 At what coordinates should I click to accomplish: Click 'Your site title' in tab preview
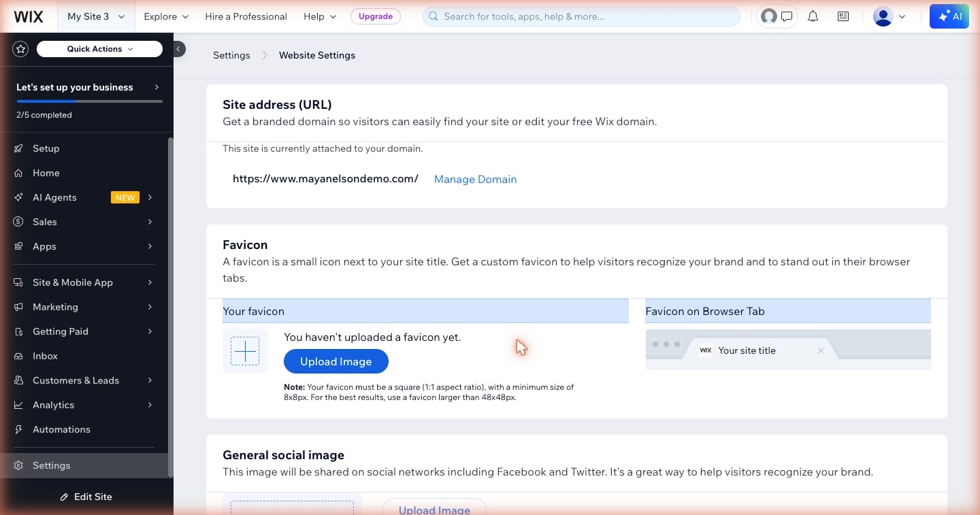click(747, 350)
